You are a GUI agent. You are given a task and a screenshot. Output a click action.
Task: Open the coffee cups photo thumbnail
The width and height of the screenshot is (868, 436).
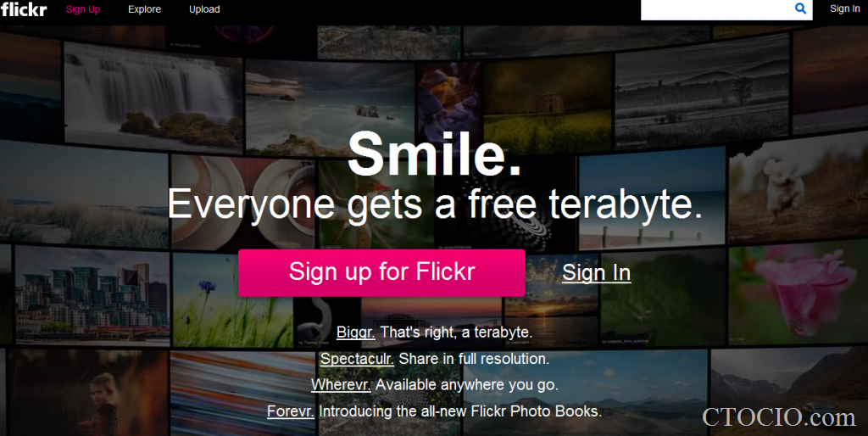[x=243, y=202]
